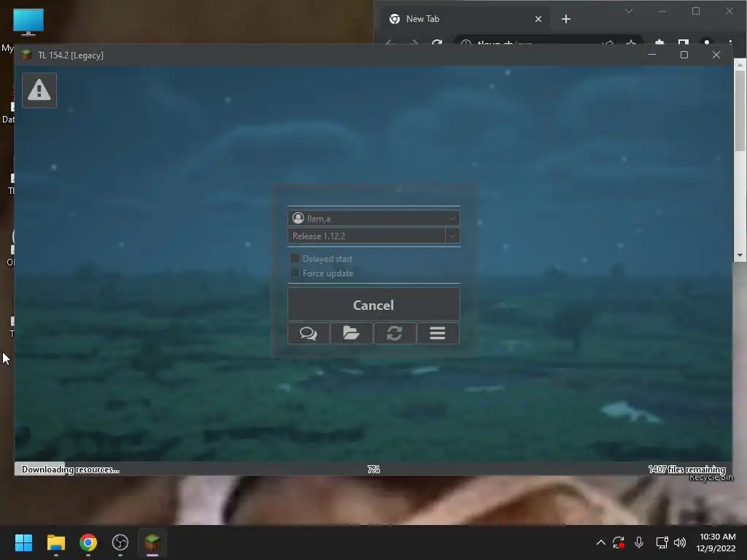Expand the Release 1.12.2 version dropdown arrow
The width and height of the screenshot is (747, 560).
tap(452, 236)
